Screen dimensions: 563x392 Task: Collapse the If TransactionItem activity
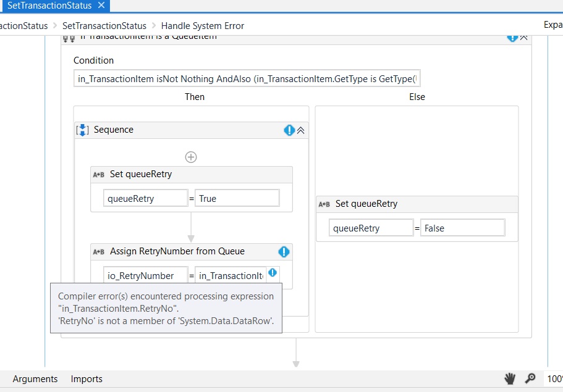(524, 37)
